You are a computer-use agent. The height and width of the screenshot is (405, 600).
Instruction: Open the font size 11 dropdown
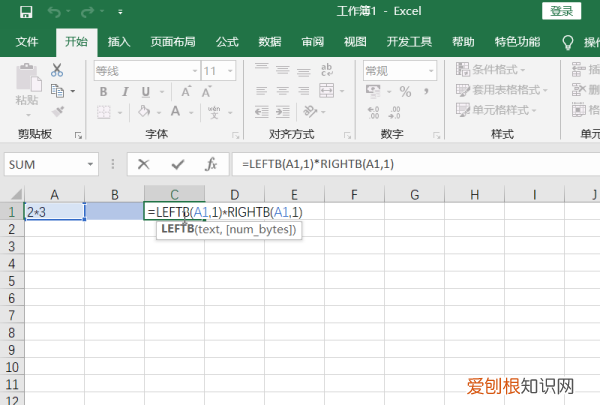pos(230,71)
